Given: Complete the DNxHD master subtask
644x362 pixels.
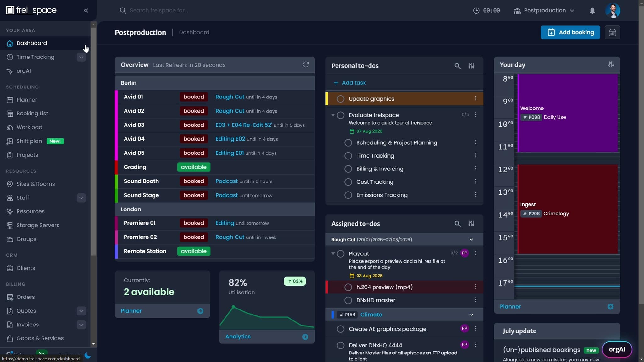Looking at the screenshot, I should [348, 300].
